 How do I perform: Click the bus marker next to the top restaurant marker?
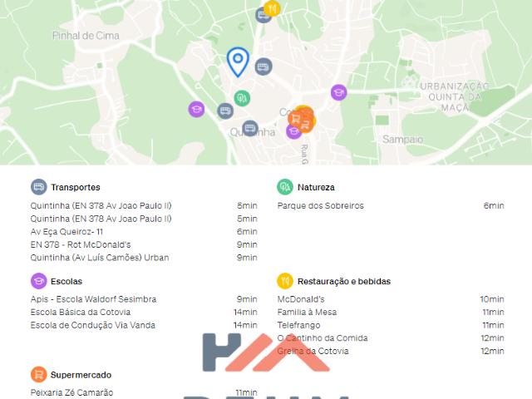point(263,15)
